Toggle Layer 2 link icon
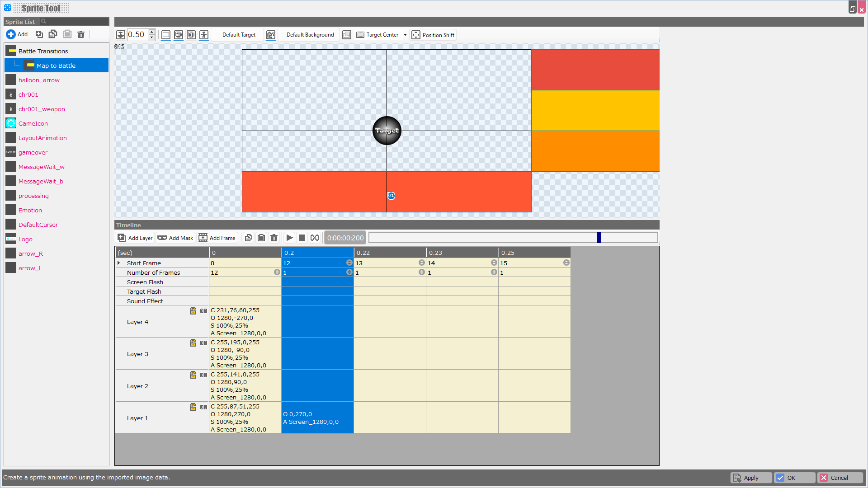The height and width of the screenshot is (488, 868). tap(204, 375)
